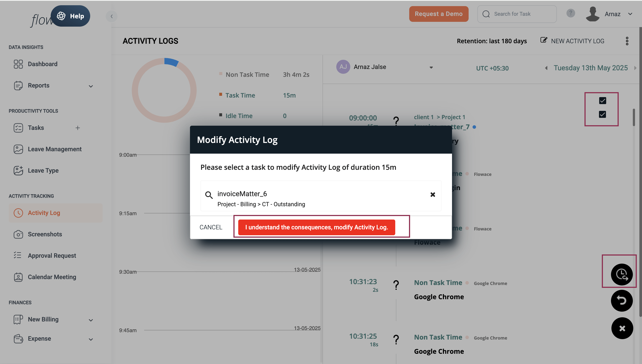
Task: Click the Expense wallet icon
Action: point(18,339)
